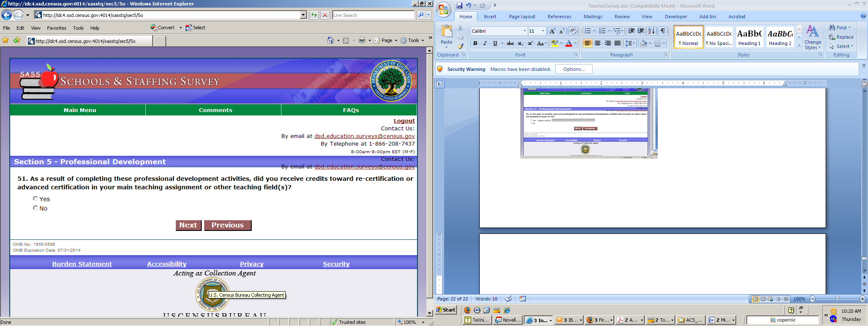Click the Next button on the survey page
This screenshot has height=326, width=868.
[188, 225]
